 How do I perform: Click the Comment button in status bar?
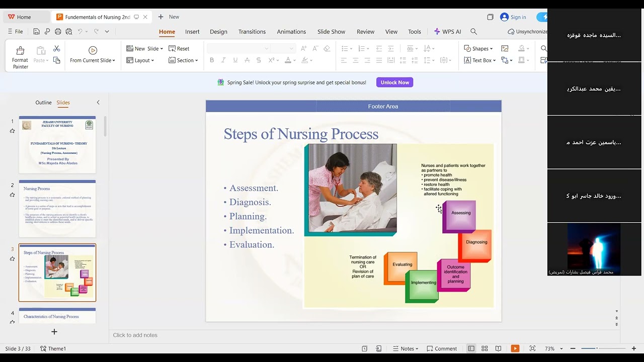442,348
